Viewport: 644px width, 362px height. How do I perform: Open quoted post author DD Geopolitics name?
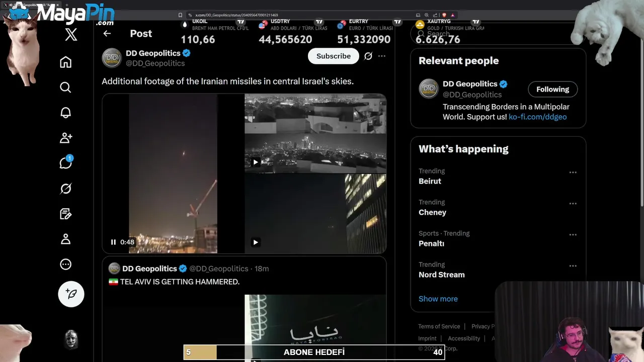point(149,268)
